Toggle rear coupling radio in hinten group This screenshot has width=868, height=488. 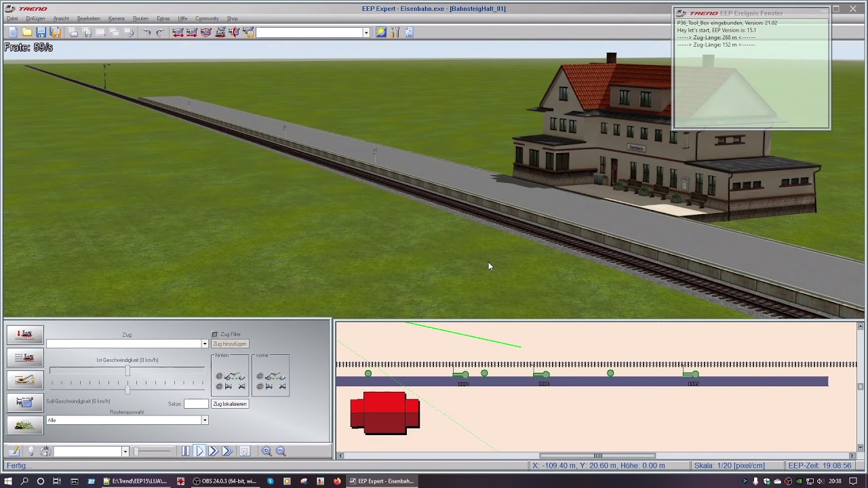[x=219, y=377]
